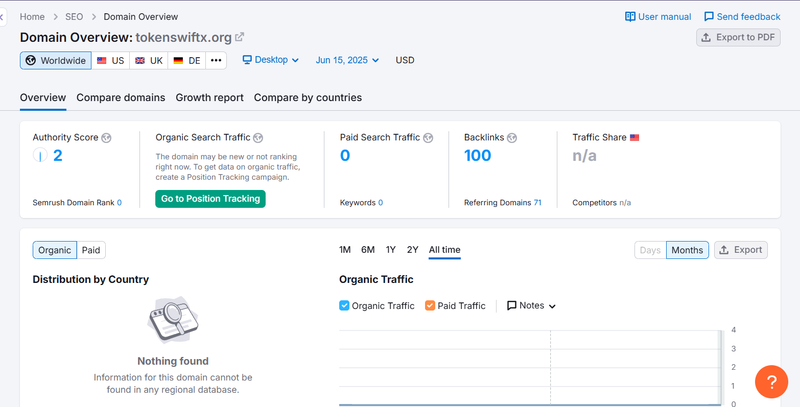Click the Distribution by Country heading

(x=91, y=279)
